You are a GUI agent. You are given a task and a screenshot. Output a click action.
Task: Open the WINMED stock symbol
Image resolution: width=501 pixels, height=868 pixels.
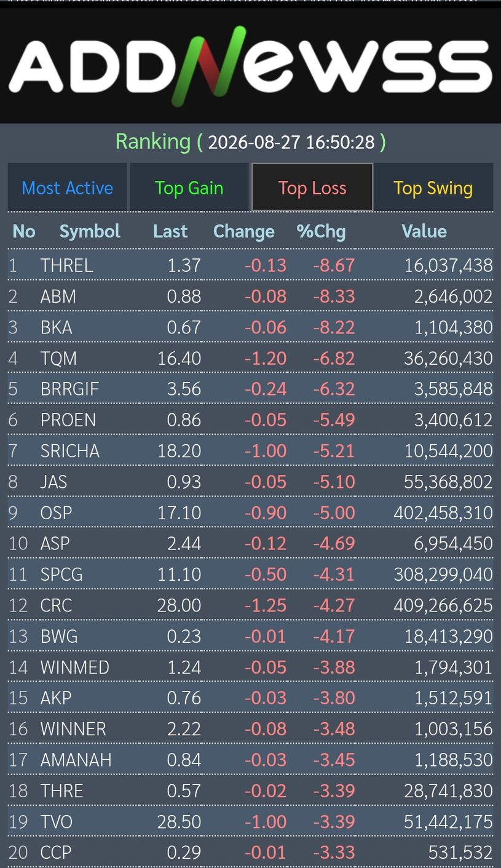(x=75, y=667)
